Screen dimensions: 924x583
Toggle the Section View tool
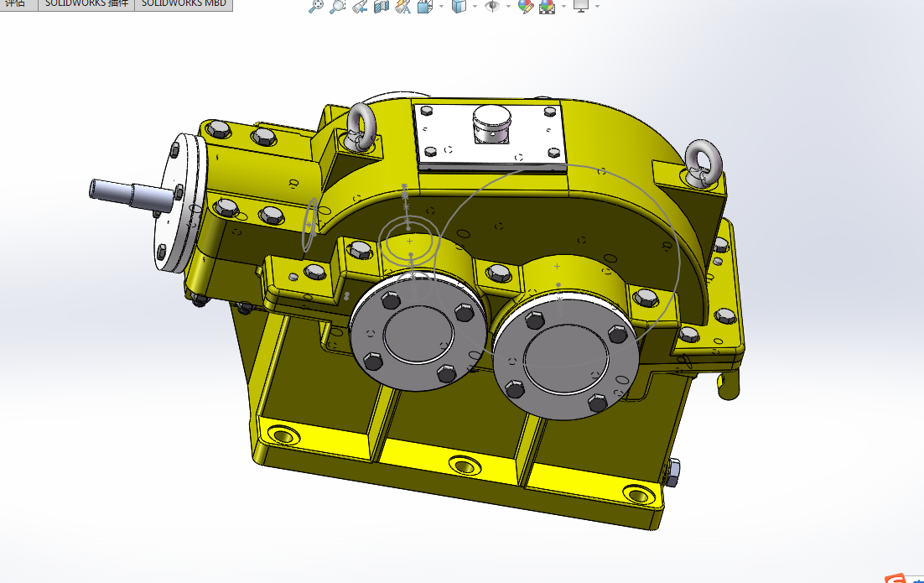[382, 6]
